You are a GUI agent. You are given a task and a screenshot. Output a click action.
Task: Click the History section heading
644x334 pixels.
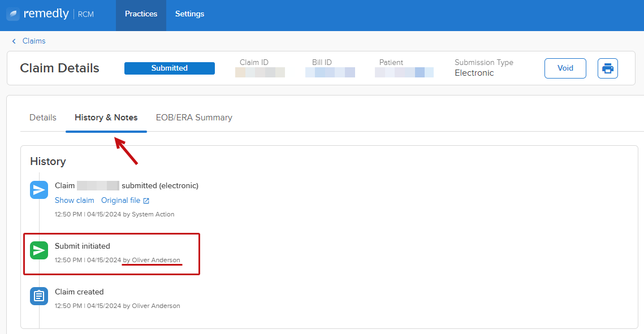pos(47,161)
